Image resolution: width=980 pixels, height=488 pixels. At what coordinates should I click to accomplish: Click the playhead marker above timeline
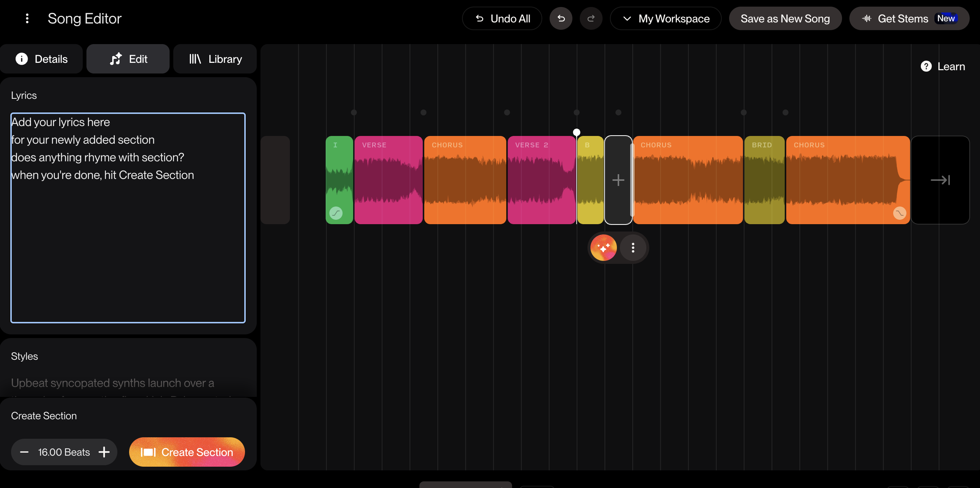click(577, 132)
